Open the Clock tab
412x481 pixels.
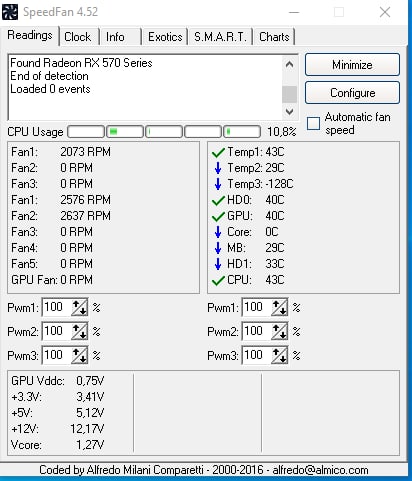(78, 37)
